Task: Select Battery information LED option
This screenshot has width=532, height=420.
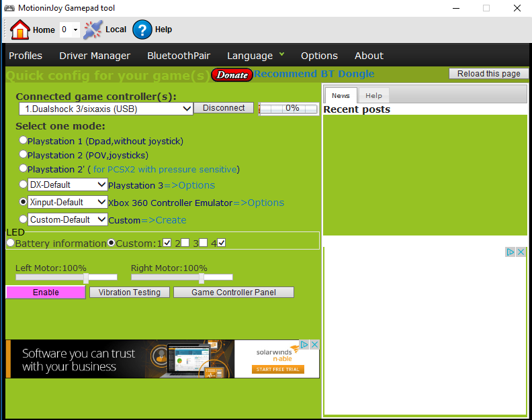Action: 11,243
